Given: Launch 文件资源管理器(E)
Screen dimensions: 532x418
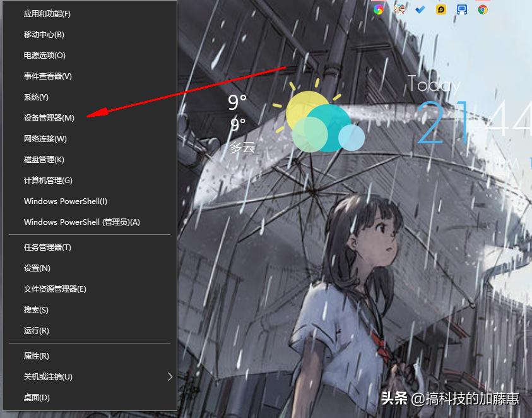Looking at the screenshot, I should [x=90, y=289].
